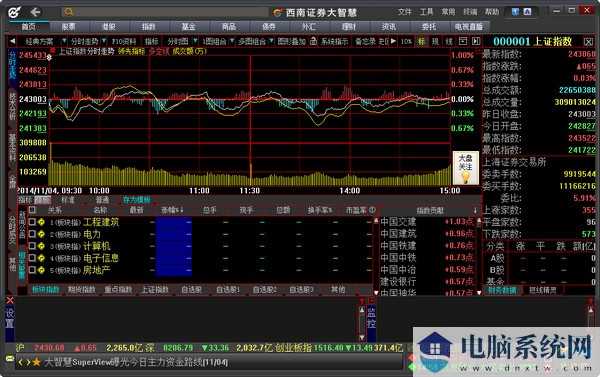Click yellow link icon beside 电力
Viewport: 600px width, 377px height.
click(41, 234)
